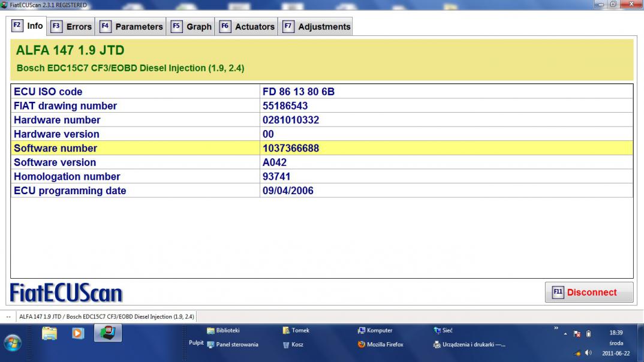Open the Tomek user folder shortcut
Image resolution: width=644 pixels, height=362 pixels.
click(296, 330)
